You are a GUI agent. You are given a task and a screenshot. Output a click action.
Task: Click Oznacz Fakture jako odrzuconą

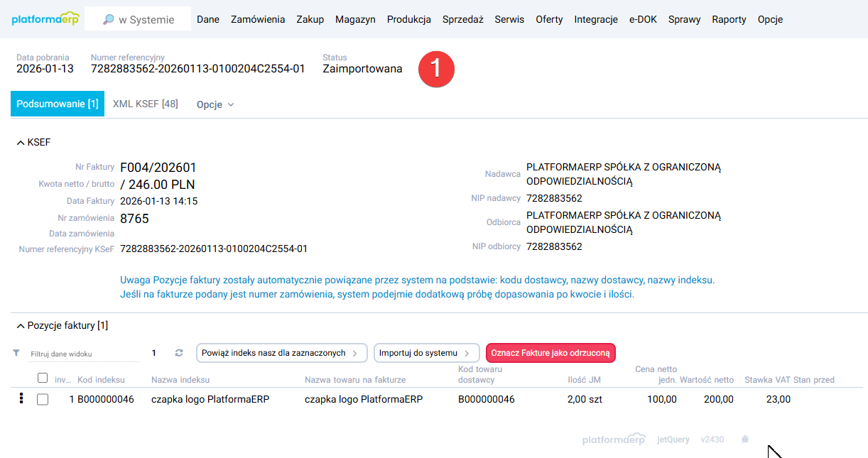[550, 353]
